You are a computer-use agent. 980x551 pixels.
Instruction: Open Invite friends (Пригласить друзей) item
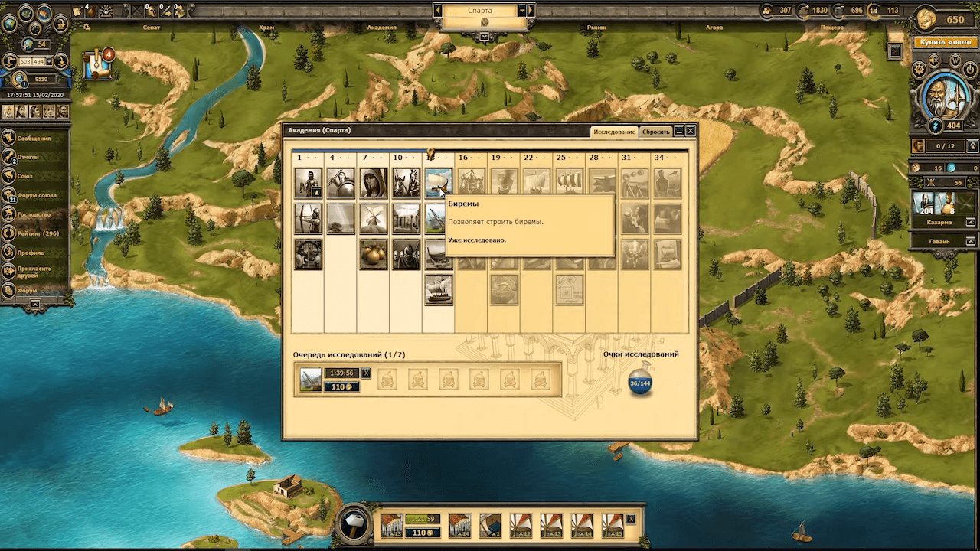(x=34, y=272)
